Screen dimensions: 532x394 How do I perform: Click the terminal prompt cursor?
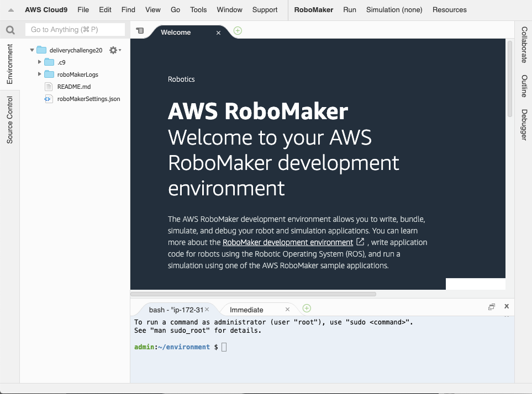(x=224, y=347)
